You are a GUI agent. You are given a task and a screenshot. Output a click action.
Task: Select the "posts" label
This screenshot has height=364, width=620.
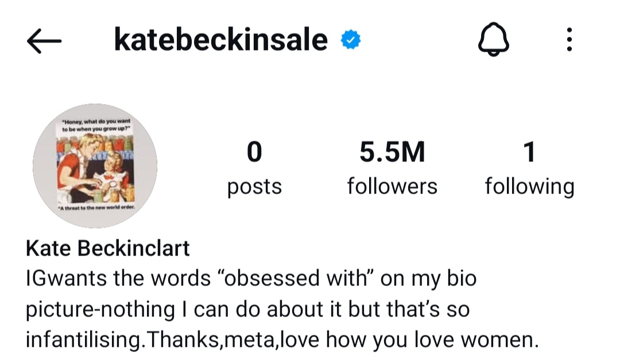tap(254, 187)
